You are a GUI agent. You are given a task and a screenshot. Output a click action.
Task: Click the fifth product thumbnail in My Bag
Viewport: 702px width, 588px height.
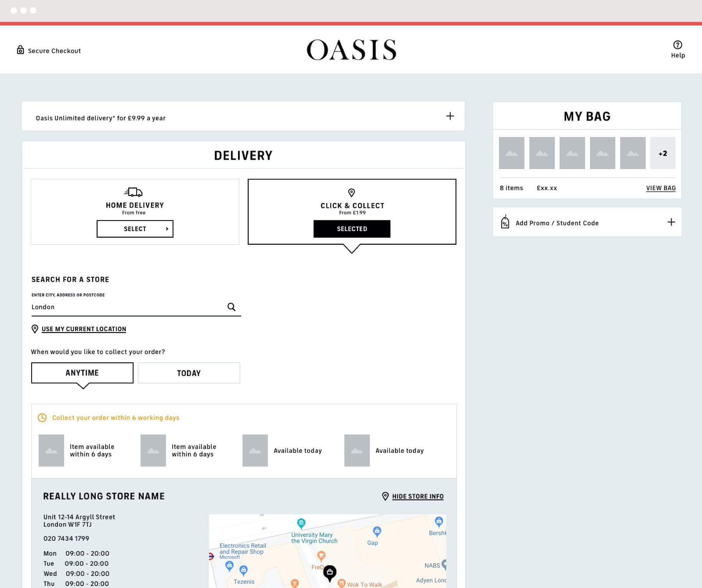(x=633, y=153)
